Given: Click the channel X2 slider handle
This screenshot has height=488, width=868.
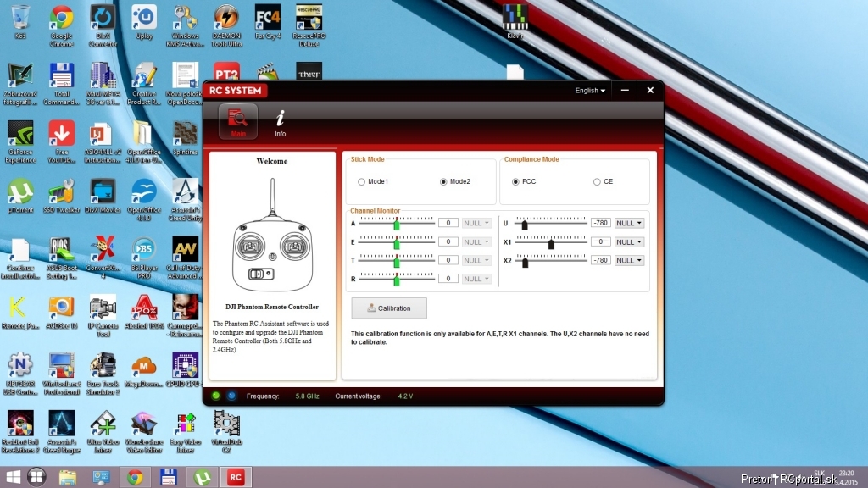Looking at the screenshot, I should pos(525,262).
